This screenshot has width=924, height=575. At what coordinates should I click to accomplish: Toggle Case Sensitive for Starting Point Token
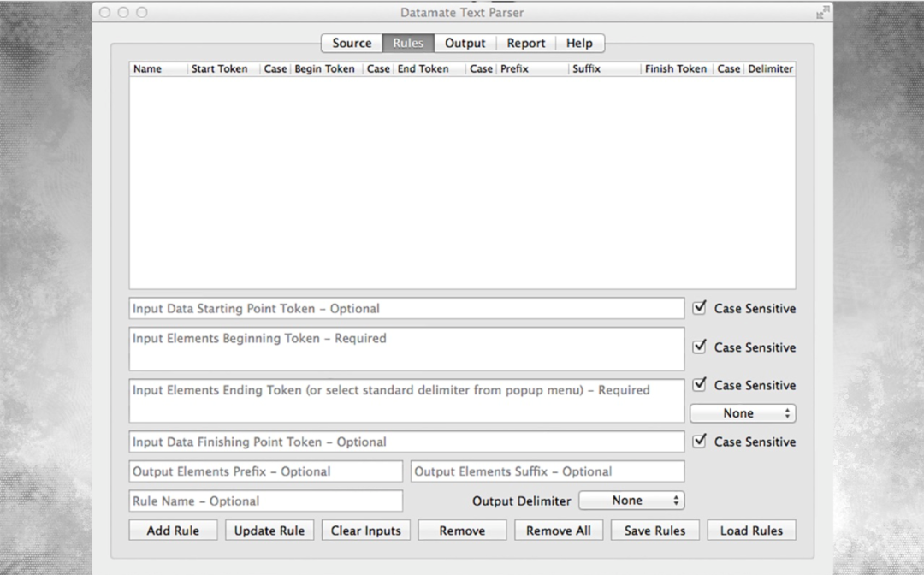pos(699,307)
